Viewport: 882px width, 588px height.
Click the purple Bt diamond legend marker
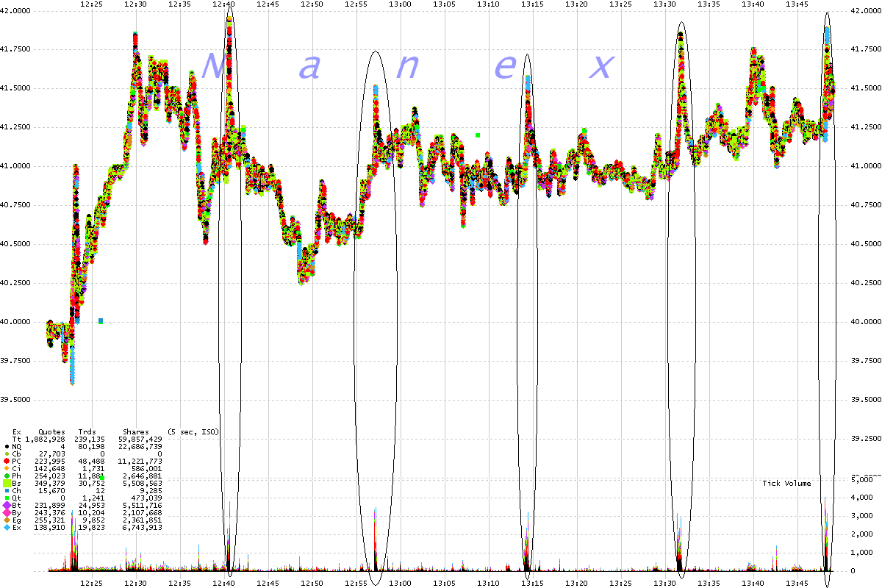(7, 505)
